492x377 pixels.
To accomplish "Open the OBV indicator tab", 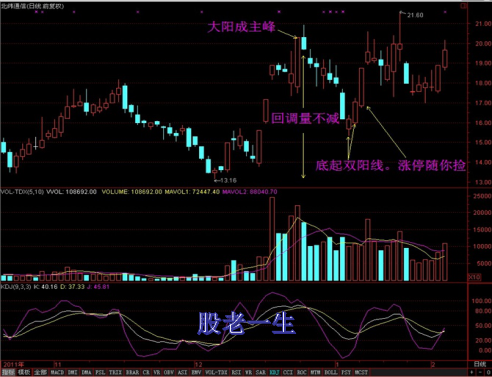I will coord(169,372).
